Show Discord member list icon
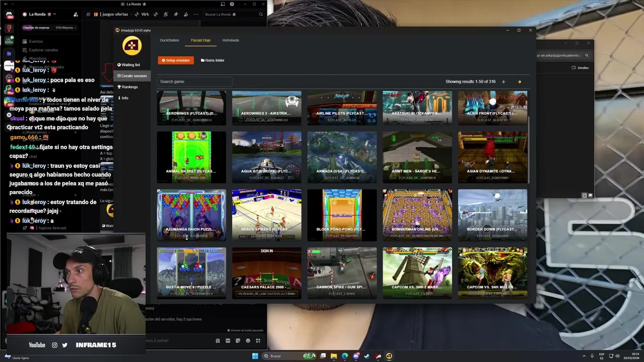 point(185,14)
